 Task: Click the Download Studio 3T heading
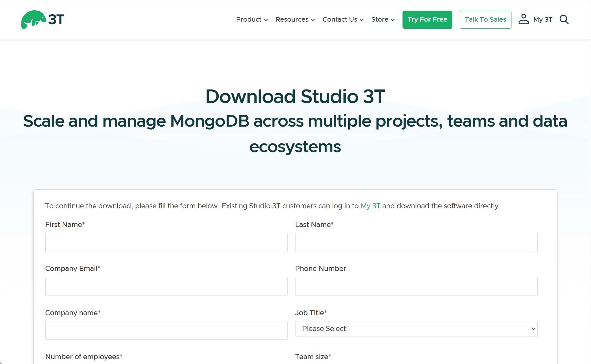(x=295, y=97)
